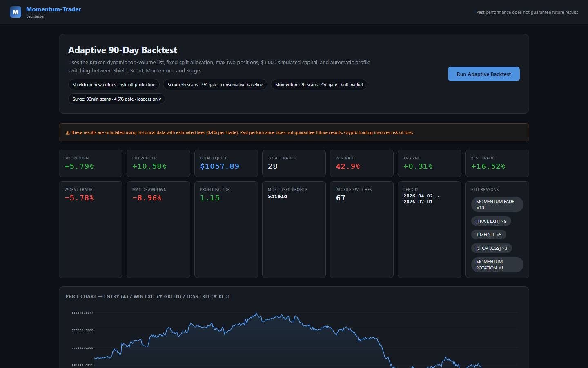
Task: Click the Profit Factor 1.15 value
Action: tap(210, 198)
